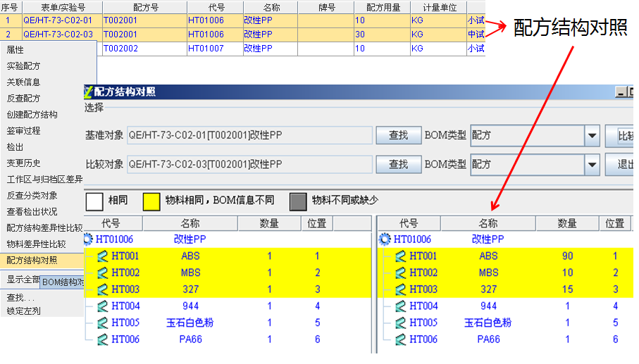Viewport: 639px width, 364px height.
Task: Click the 数量 column header in right panel
Action: coord(567,224)
